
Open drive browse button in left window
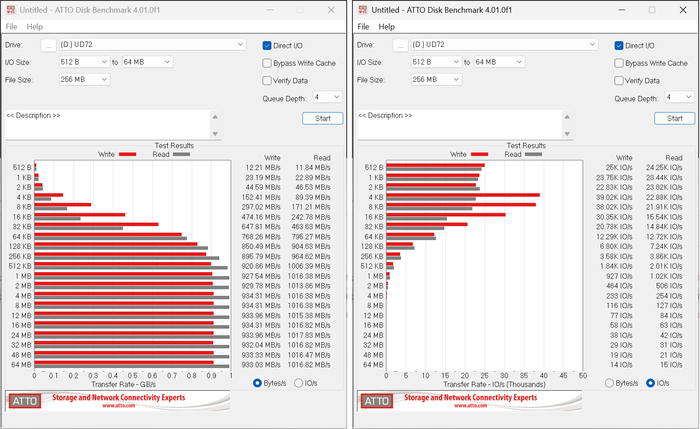(47, 45)
